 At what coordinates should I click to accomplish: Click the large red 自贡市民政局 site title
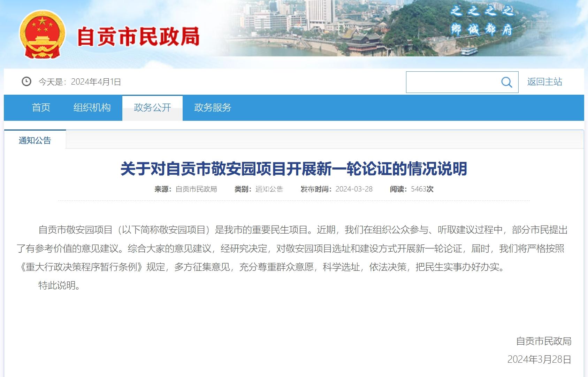pos(138,37)
